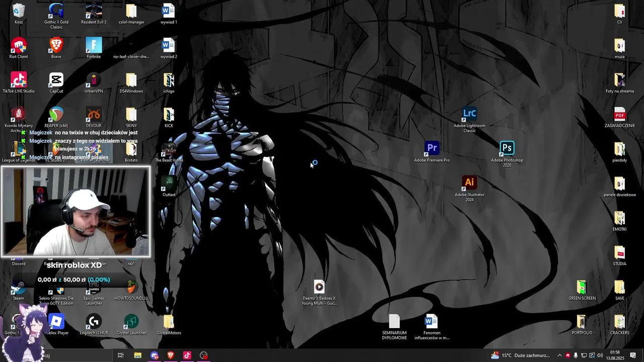644x362 pixels.
Task: Launch Outlast game shortcut
Action: [169, 187]
